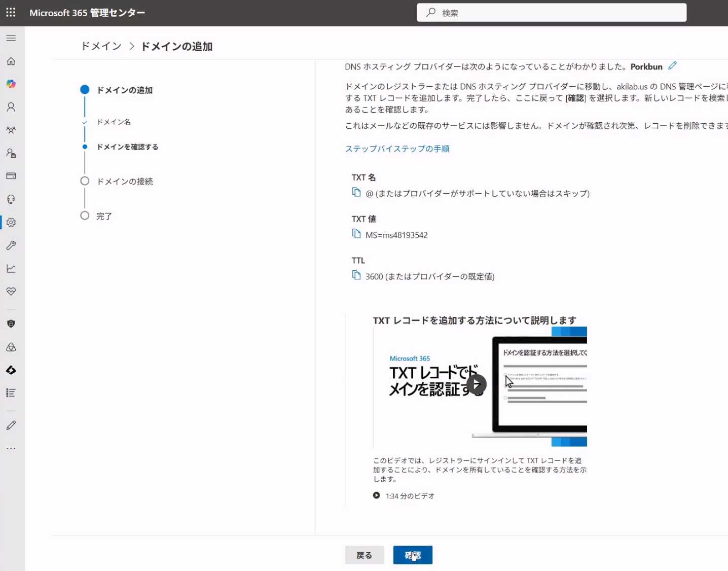Screen dimensions: 728x571
Task: Open Health heart icon in sidebar
Action: click(x=11, y=292)
